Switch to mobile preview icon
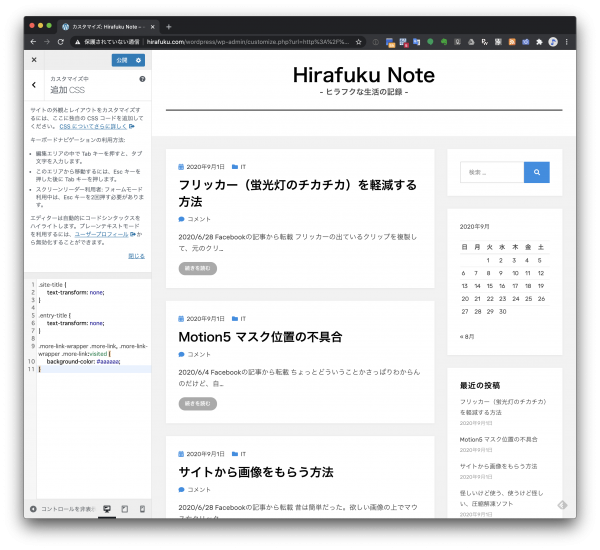 (x=141, y=509)
